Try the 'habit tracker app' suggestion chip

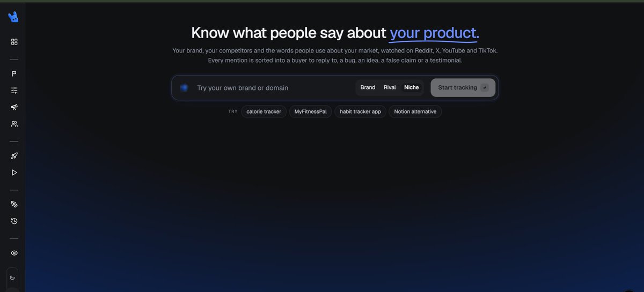point(360,111)
